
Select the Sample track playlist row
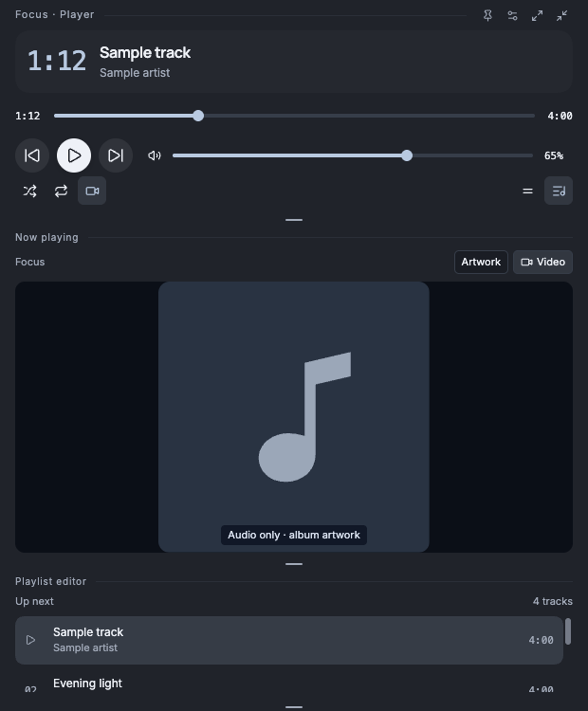point(289,640)
